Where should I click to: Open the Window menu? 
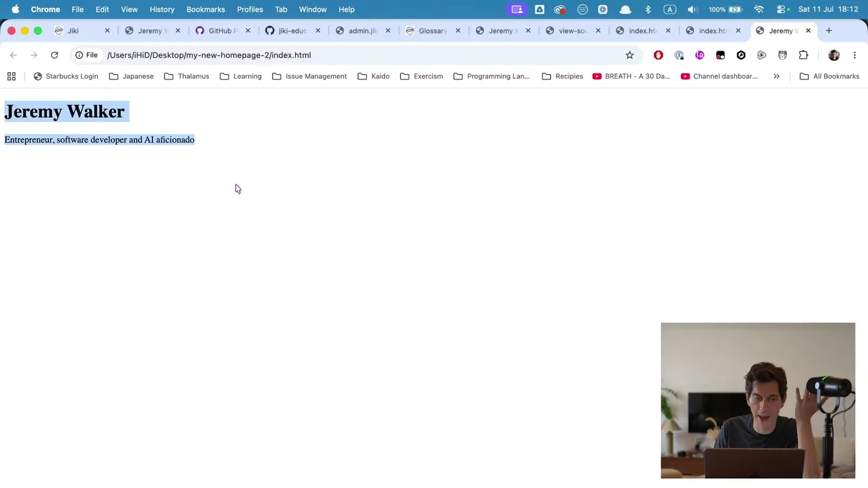(x=313, y=9)
